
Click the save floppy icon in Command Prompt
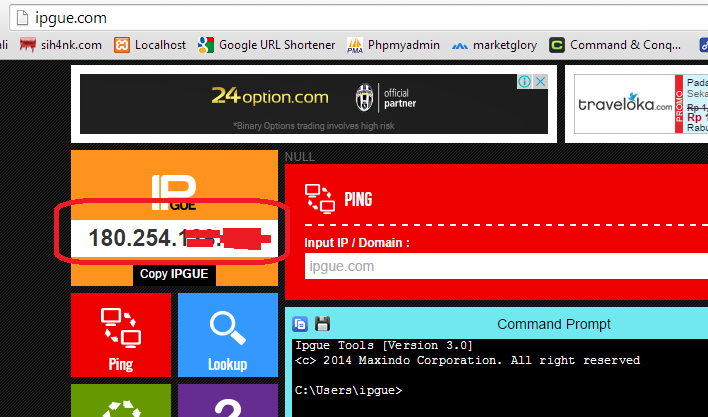[x=322, y=324]
